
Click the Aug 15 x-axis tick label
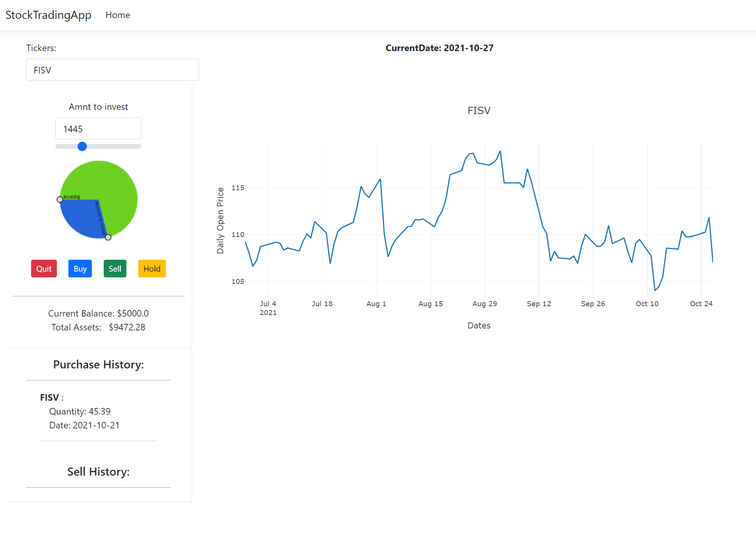431,304
